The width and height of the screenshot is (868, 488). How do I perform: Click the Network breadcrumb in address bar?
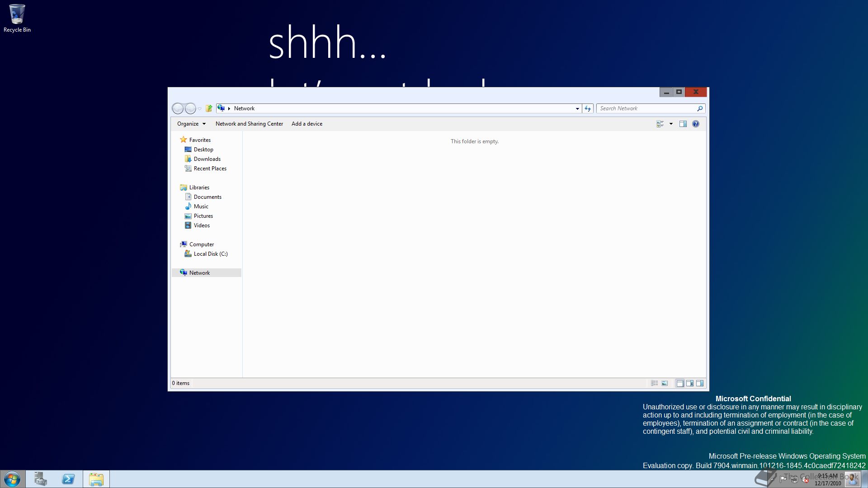coord(244,108)
